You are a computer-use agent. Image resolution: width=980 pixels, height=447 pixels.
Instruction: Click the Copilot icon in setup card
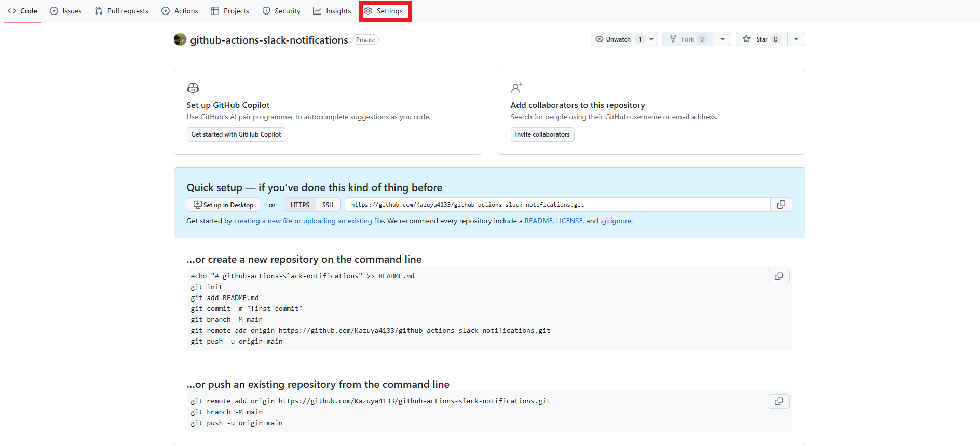tap(193, 88)
